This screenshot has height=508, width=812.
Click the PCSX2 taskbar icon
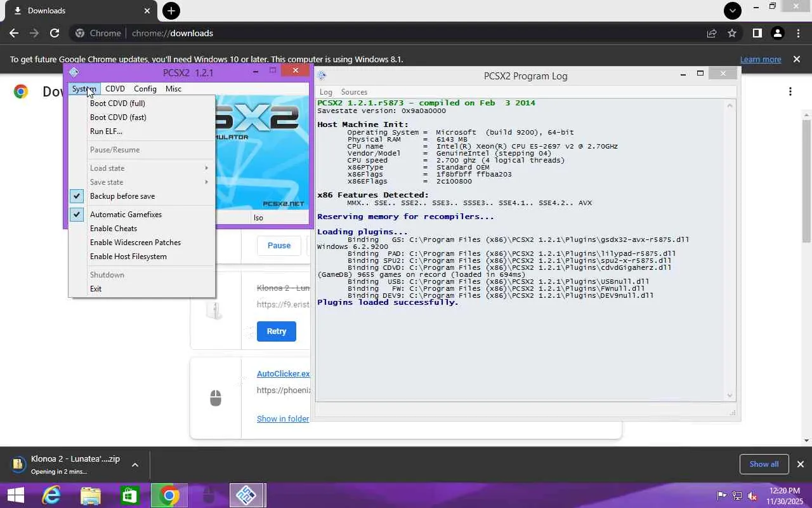pyautogui.click(x=246, y=495)
